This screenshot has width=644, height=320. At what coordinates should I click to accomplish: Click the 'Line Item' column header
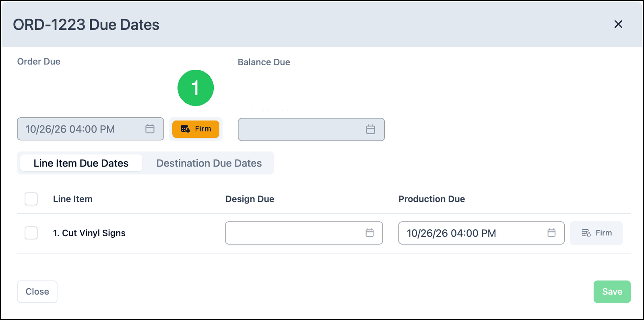[73, 199]
